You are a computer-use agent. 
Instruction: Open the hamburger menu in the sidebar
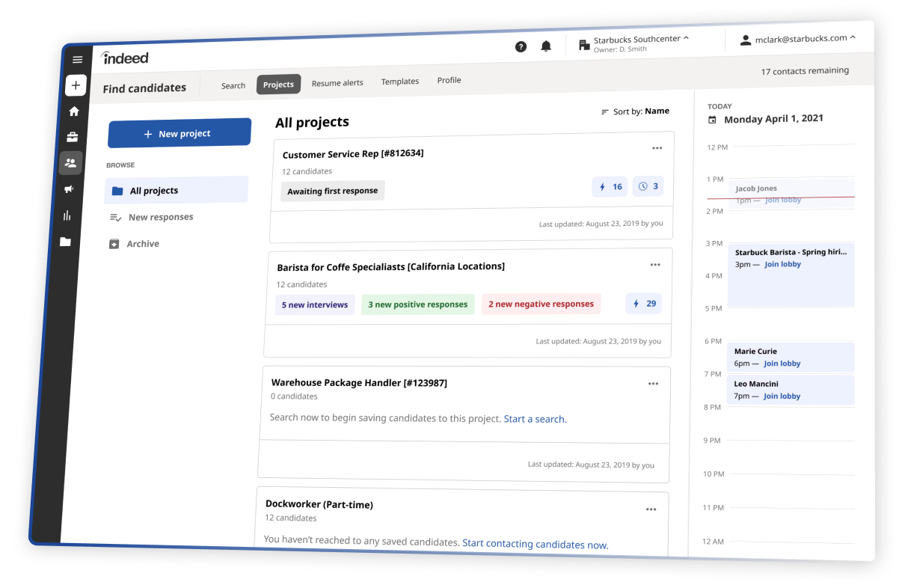click(x=77, y=60)
